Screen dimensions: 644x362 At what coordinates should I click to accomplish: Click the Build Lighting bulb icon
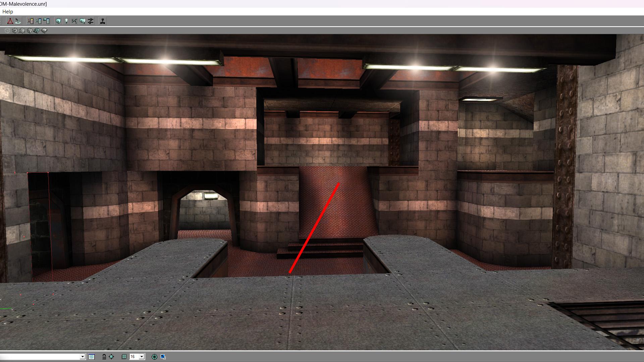[66, 21]
